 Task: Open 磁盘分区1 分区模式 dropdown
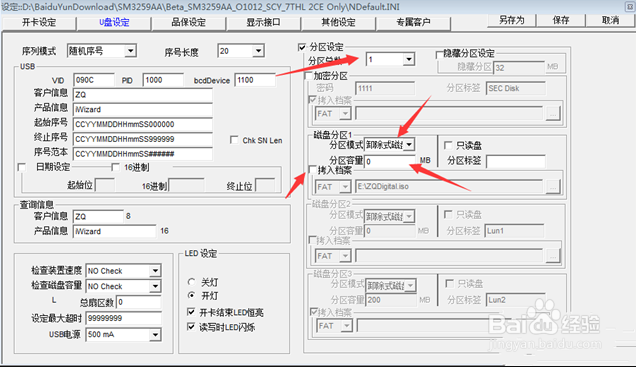click(409, 144)
